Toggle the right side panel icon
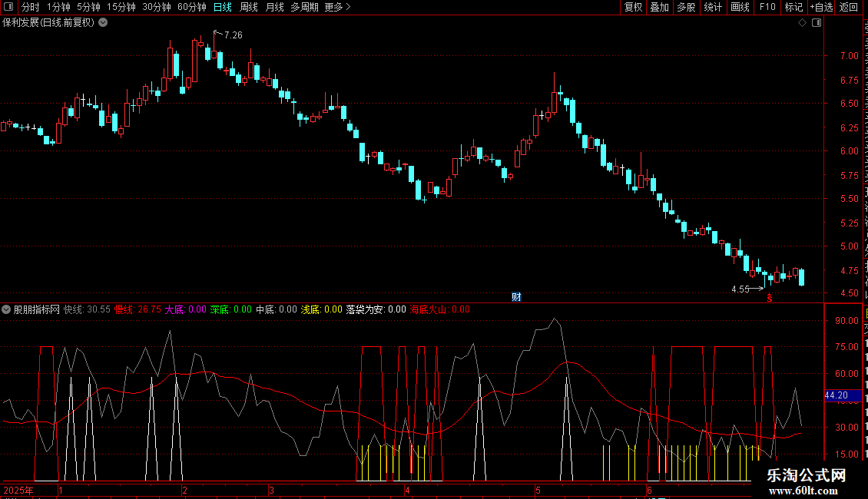The image size is (868, 499). 817,23
